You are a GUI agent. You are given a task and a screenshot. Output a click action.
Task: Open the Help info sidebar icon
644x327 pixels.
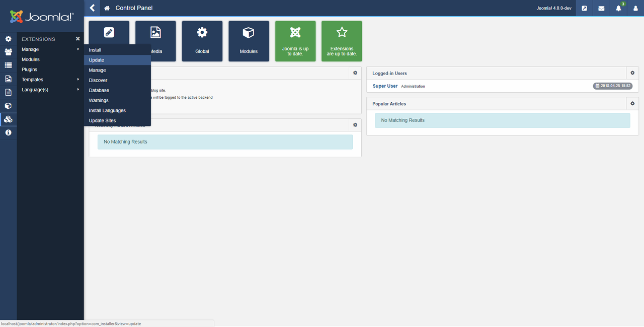[x=8, y=133]
